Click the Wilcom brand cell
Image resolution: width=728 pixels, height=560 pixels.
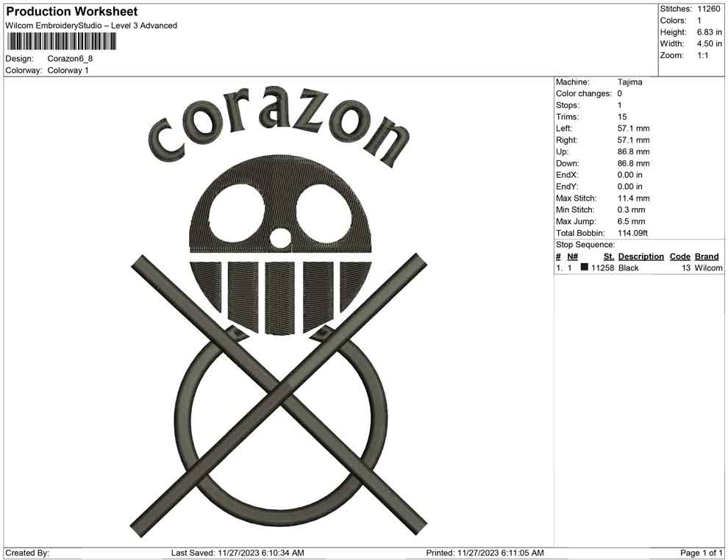click(x=708, y=268)
